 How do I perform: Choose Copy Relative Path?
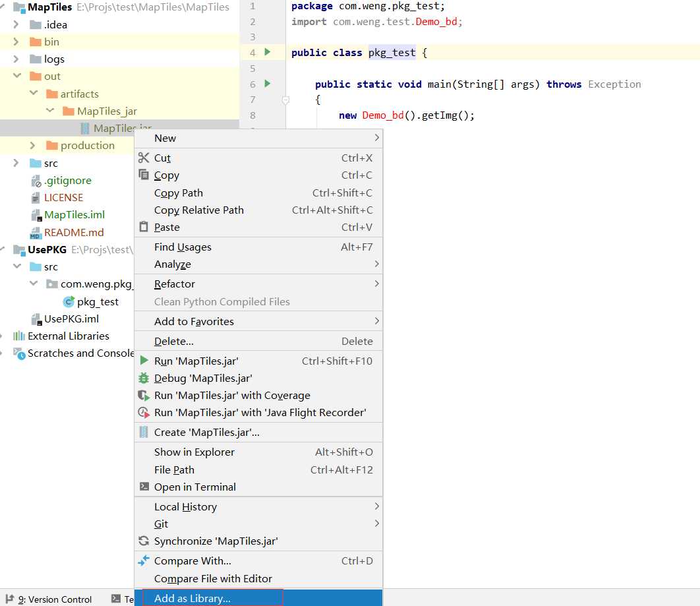tap(258, 210)
